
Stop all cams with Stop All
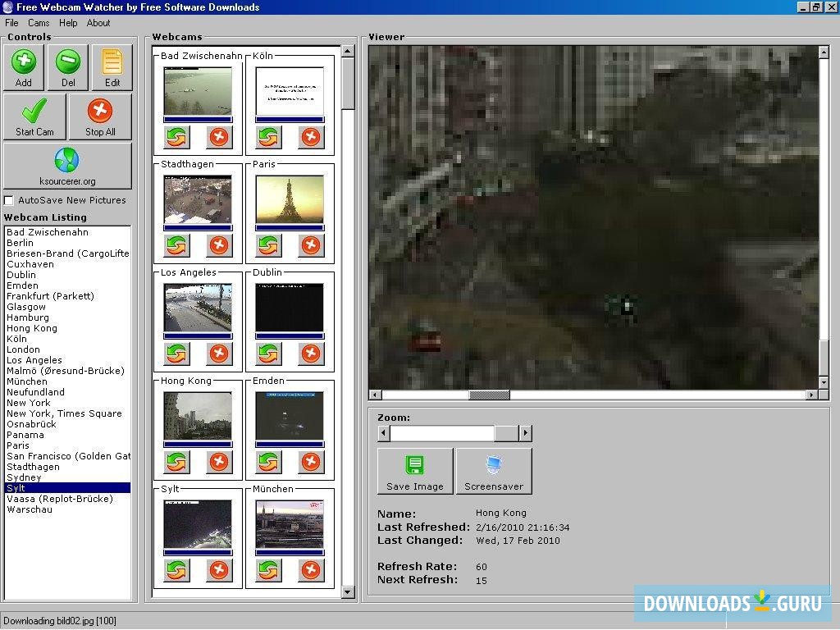(x=100, y=116)
